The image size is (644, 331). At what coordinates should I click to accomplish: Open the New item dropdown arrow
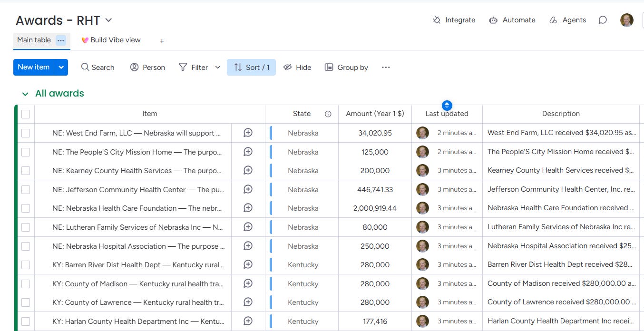61,67
